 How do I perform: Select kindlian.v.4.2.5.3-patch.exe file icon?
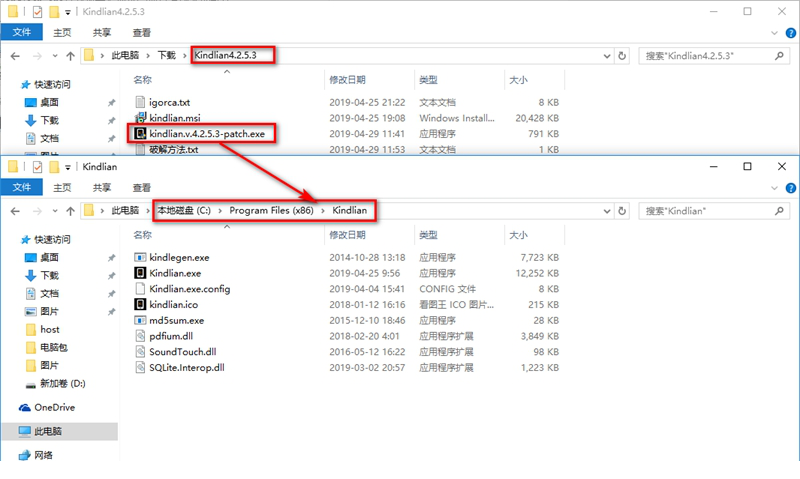tap(141, 132)
